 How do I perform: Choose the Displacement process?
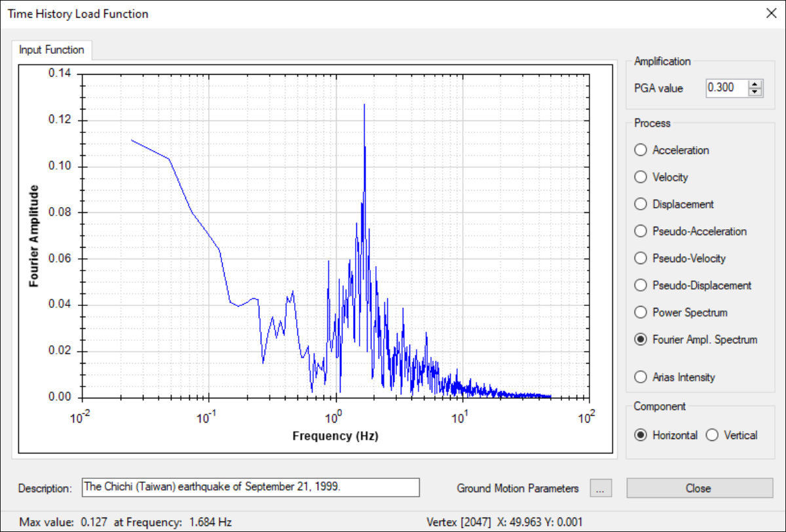coord(674,204)
